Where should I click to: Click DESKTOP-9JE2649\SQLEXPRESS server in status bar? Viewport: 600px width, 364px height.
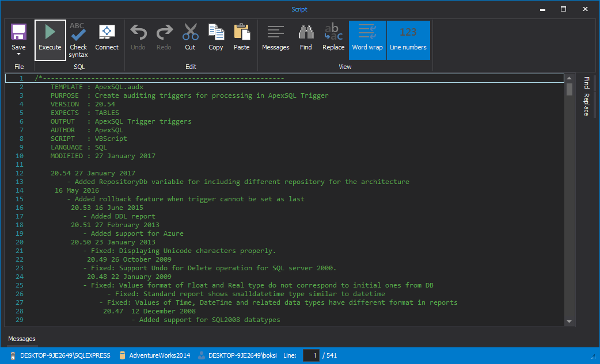point(65,355)
